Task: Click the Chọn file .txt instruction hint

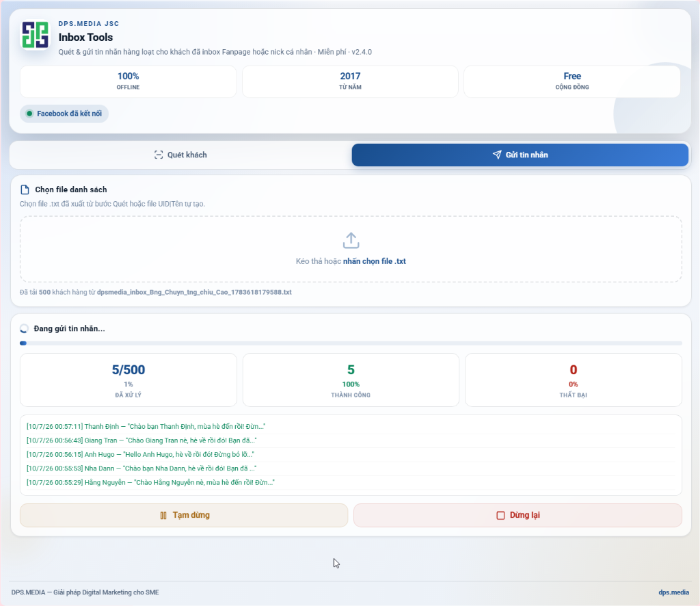Action: click(113, 204)
